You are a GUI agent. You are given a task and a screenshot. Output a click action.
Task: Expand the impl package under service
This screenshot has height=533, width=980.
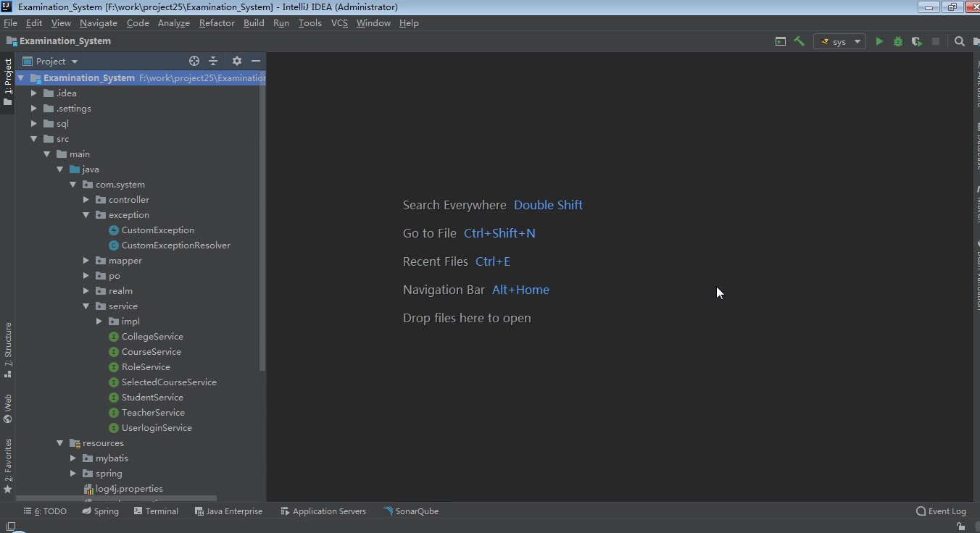[x=99, y=322]
